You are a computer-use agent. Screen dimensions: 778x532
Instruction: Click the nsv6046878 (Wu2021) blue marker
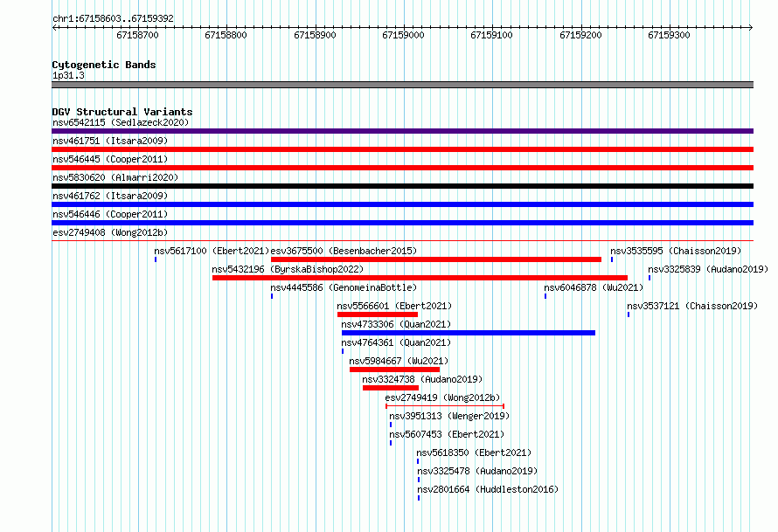click(545, 296)
